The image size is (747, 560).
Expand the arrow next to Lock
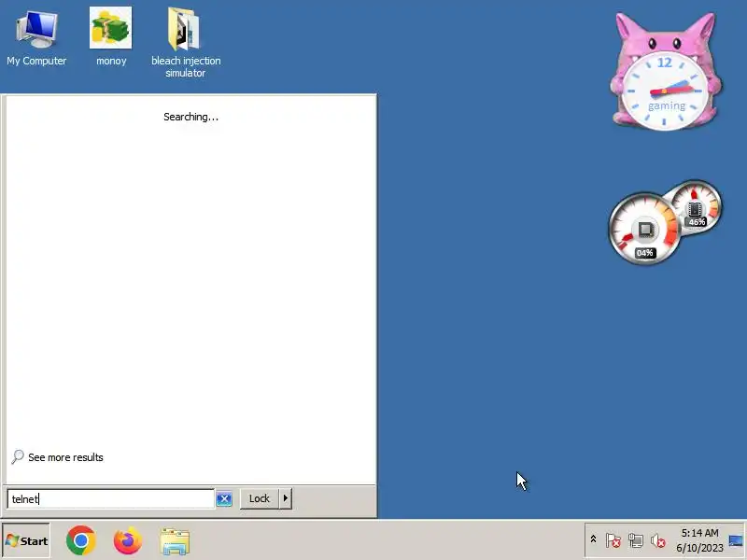[x=286, y=498]
